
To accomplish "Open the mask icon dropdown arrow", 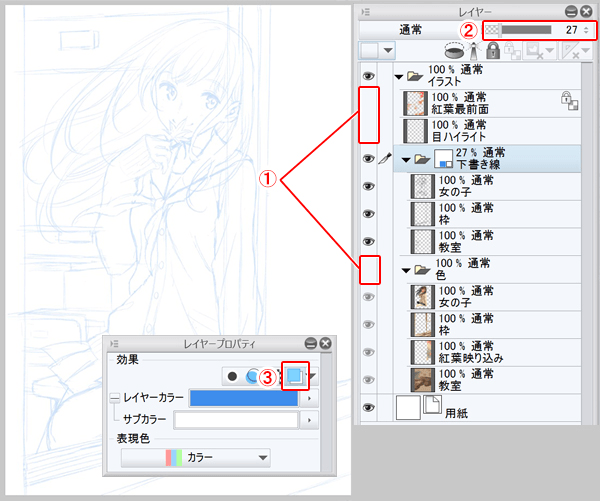I will click(x=549, y=51).
